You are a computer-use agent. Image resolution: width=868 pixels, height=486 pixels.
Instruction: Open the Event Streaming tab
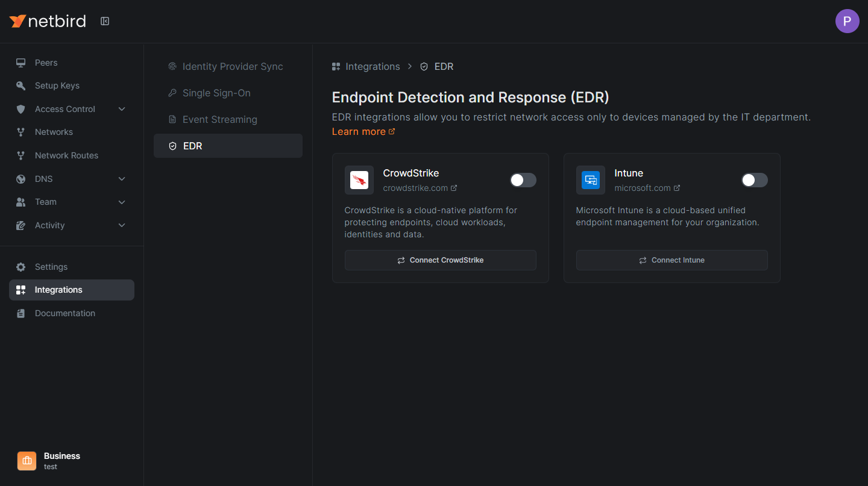coord(219,119)
